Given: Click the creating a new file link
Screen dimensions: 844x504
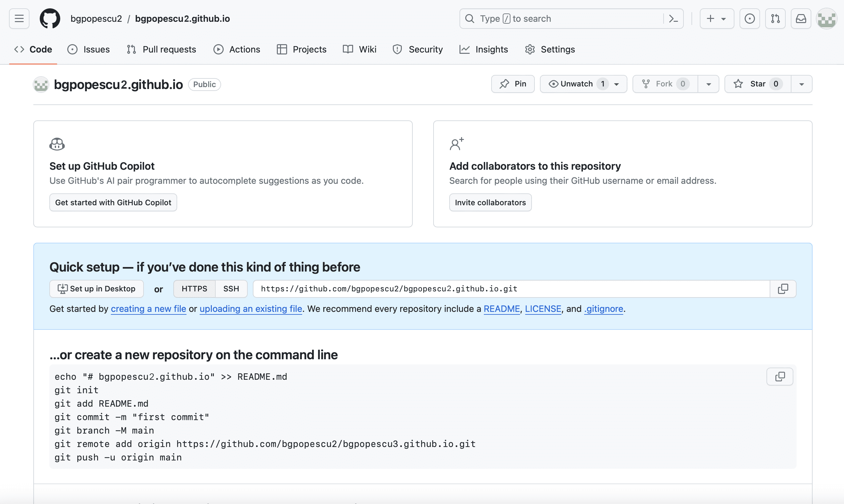Looking at the screenshot, I should pos(148,309).
